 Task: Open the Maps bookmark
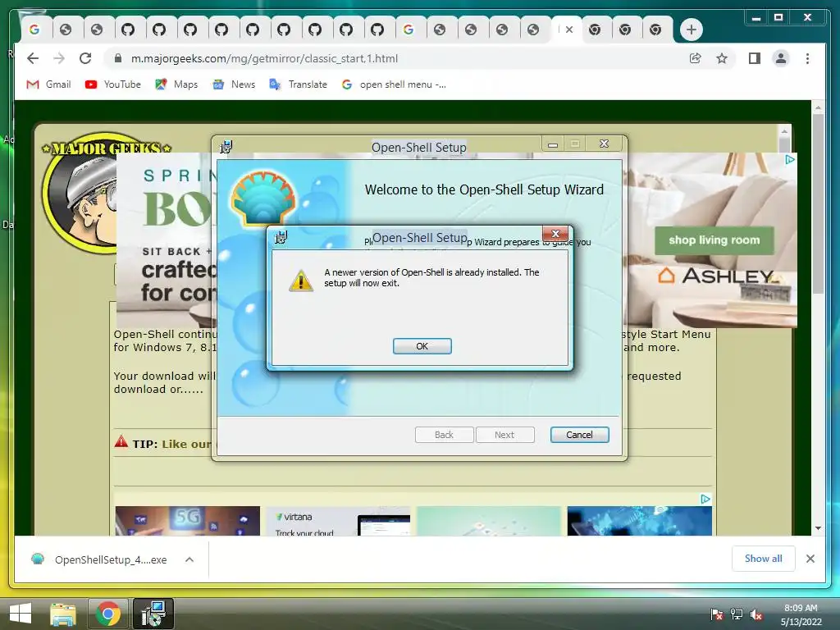pos(176,84)
